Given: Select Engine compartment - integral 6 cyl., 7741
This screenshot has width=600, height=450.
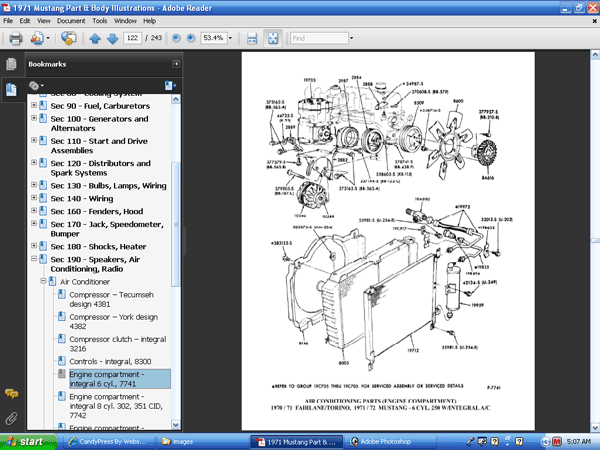Looking at the screenshot, I should [120, 379].
